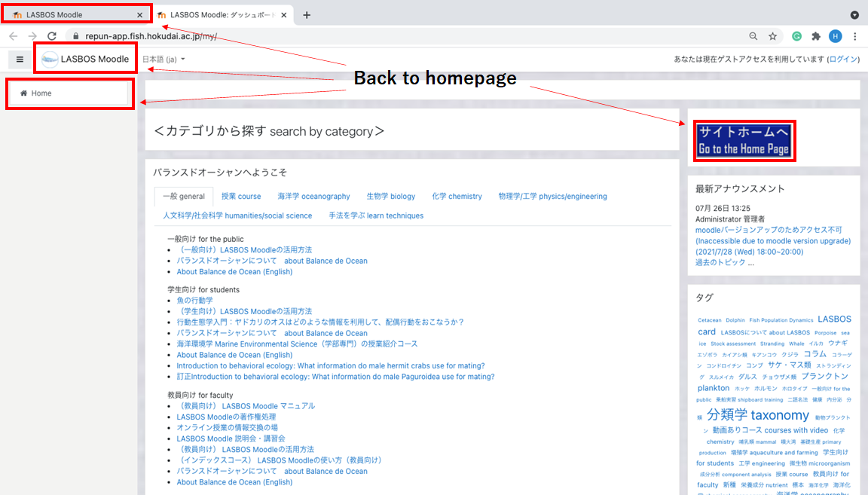Click the LASBOS Moodle logo
The height and width of the screenshot is (495, 868).
pyautogui.click(x=86, y=60)
